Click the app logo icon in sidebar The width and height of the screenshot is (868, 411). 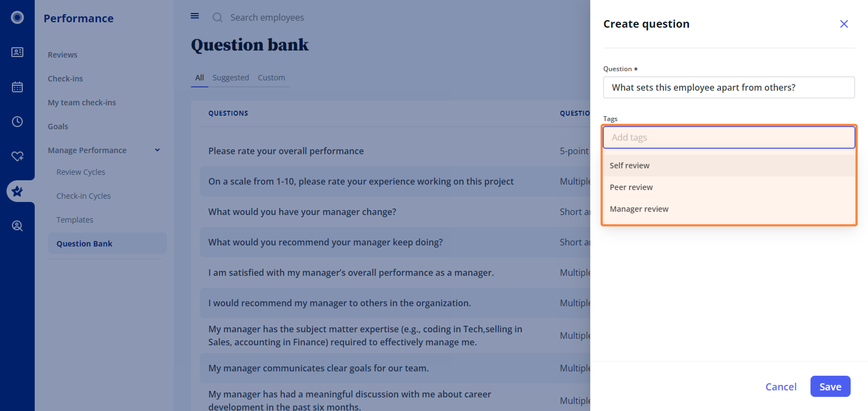point(17,17)
